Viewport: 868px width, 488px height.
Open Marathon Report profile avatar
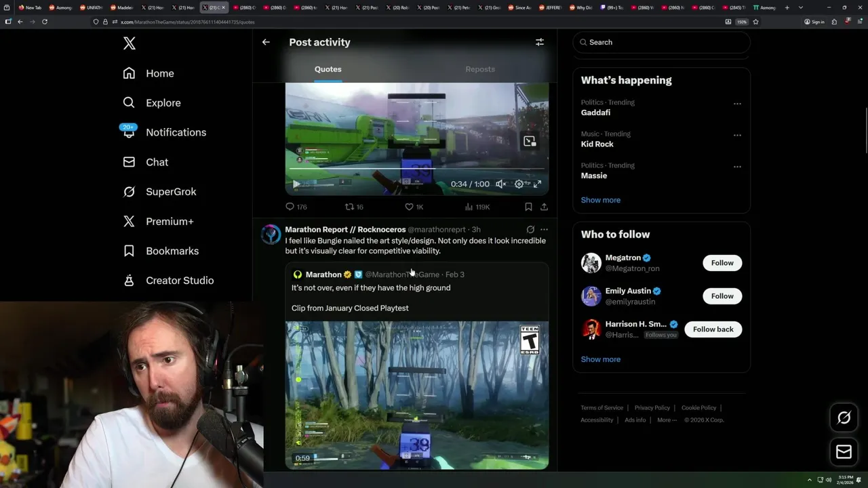coord(271,235)
